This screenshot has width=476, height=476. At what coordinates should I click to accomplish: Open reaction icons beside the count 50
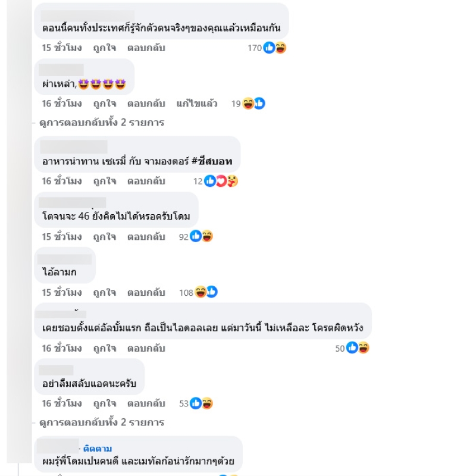pyautogui.click(x=358, y=348)
